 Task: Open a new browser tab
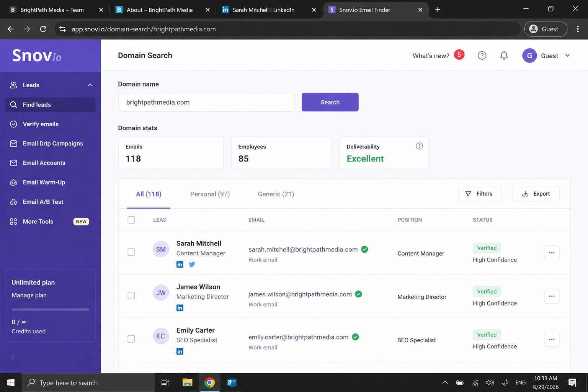click(x=438, y=10)
